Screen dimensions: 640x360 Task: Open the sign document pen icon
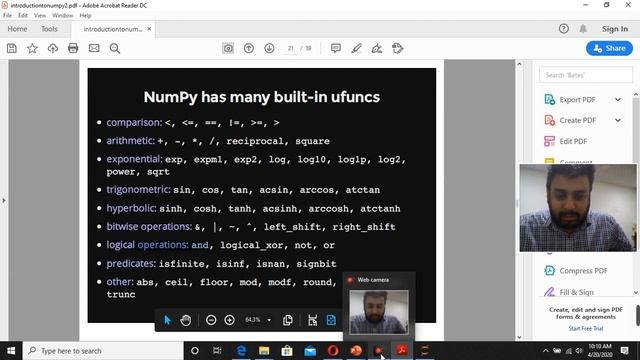click(x=377, y=48)
